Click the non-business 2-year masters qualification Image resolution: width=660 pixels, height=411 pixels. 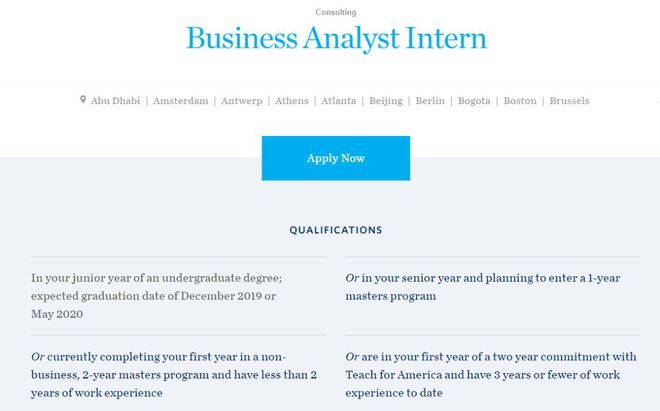tap(174, 375)
